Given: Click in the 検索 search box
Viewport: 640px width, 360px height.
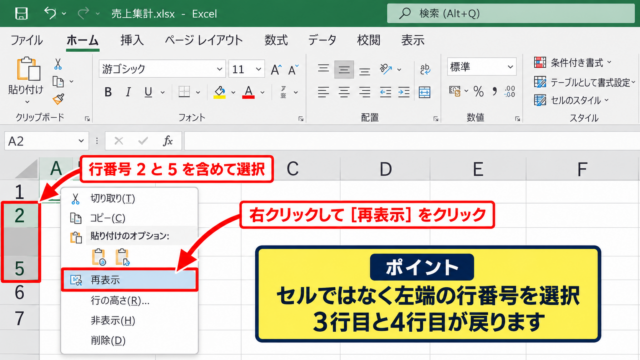Looking at the screenshot, I should (511, 13).
